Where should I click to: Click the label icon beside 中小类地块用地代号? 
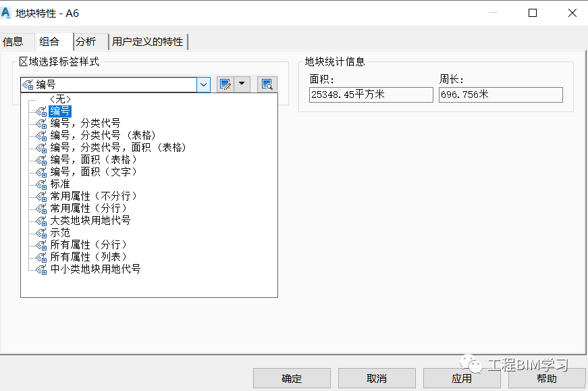pos(41,269)
